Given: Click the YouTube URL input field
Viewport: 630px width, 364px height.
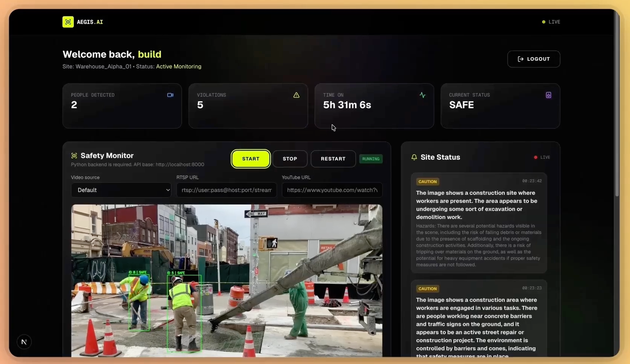Looking at the screenshot, I should point(332,190).
